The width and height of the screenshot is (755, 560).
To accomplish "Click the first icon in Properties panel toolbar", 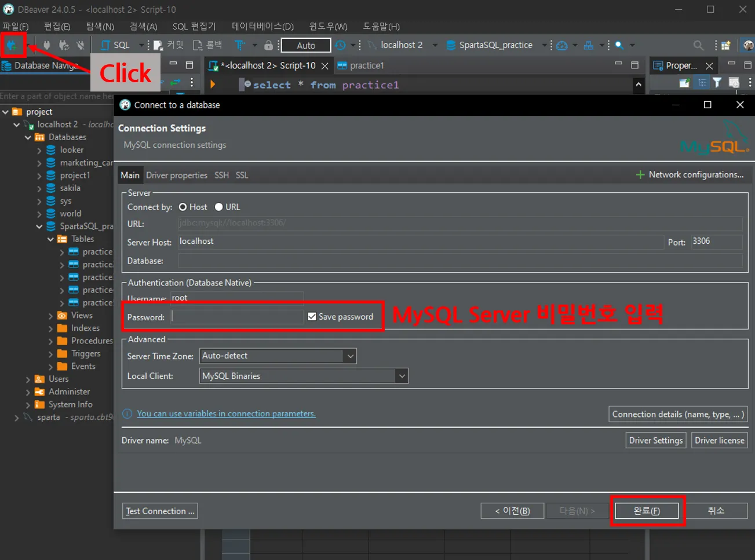I will click(684, 83).
